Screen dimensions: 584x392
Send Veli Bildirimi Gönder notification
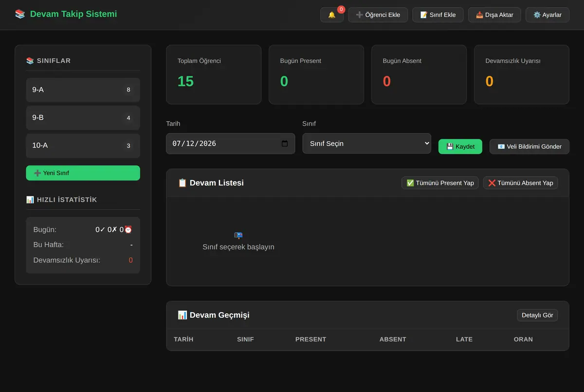tap(529, 146)
